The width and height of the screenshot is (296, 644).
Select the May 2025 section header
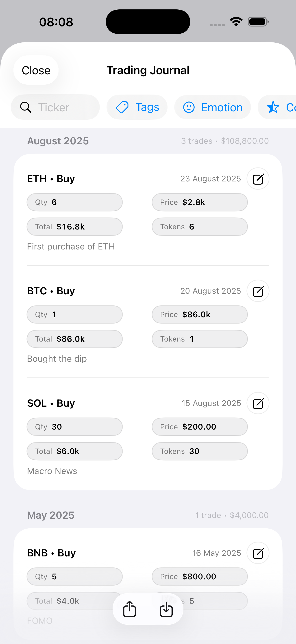[51, 515]
